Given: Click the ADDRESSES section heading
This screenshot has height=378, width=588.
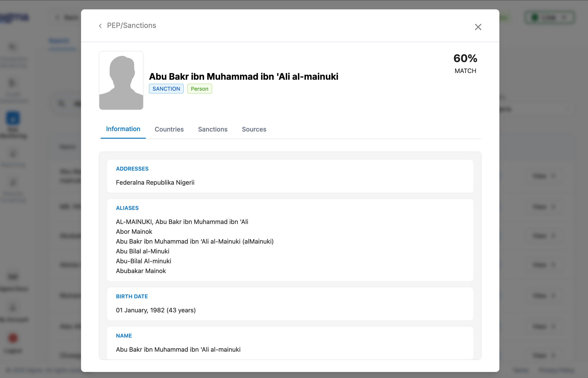Looking at the screenshot, I should coord(132,169).
